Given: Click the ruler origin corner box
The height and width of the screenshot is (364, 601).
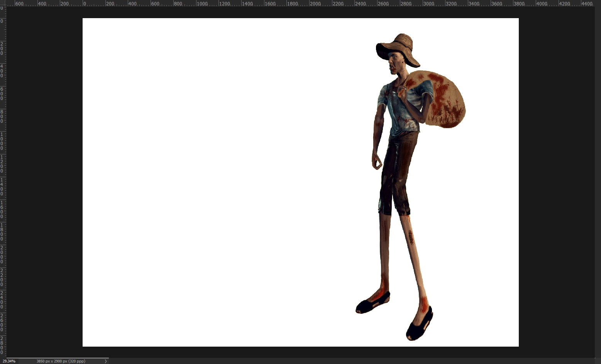Looking at the screenshot, I should click(3, 3).
